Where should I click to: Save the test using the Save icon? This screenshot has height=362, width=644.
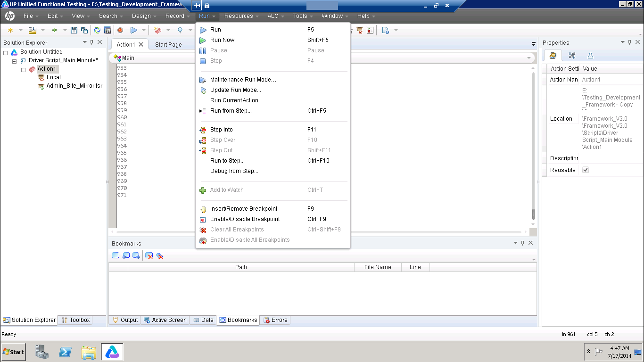point(74,30)
